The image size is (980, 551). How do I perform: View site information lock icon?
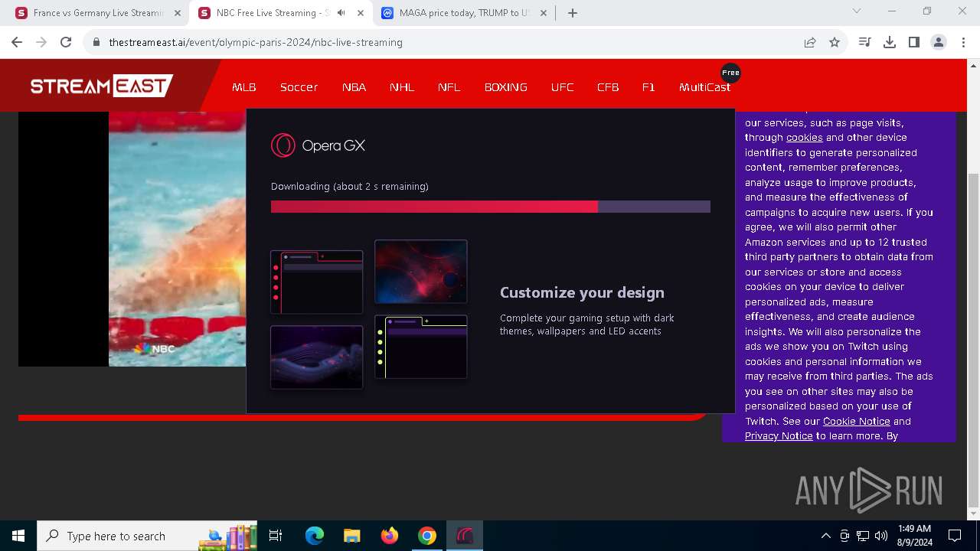96,42
